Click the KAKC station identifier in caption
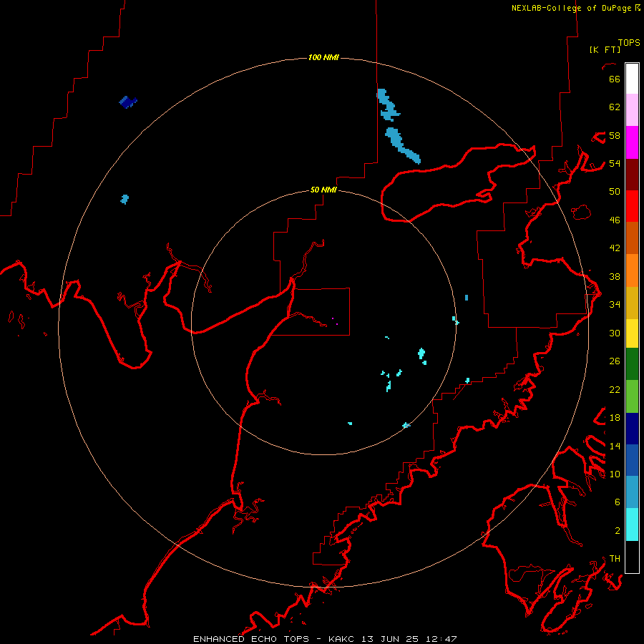 341,639
